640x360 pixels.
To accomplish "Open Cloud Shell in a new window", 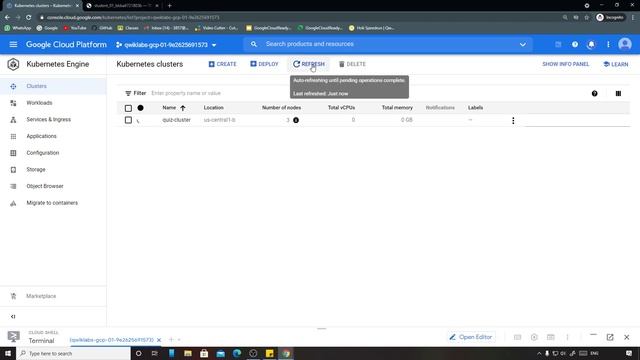I will (x=610, y=337).
